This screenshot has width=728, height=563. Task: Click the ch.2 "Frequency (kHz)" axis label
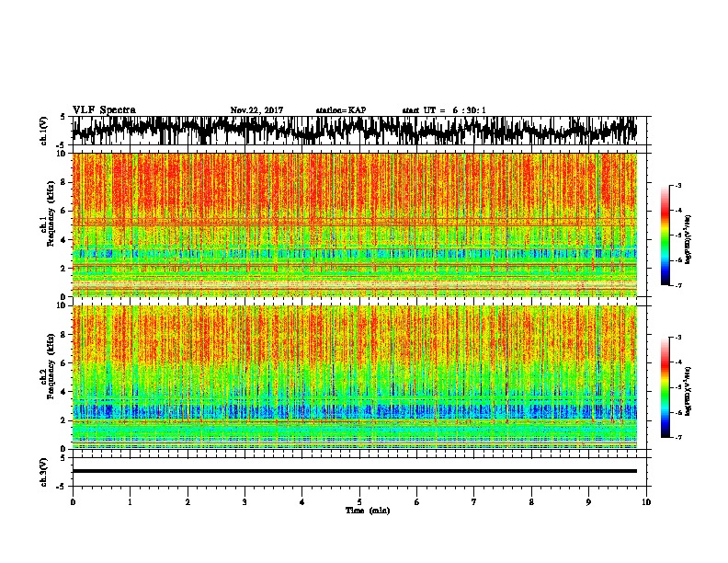pyautogui.click(x=51, y=366)
